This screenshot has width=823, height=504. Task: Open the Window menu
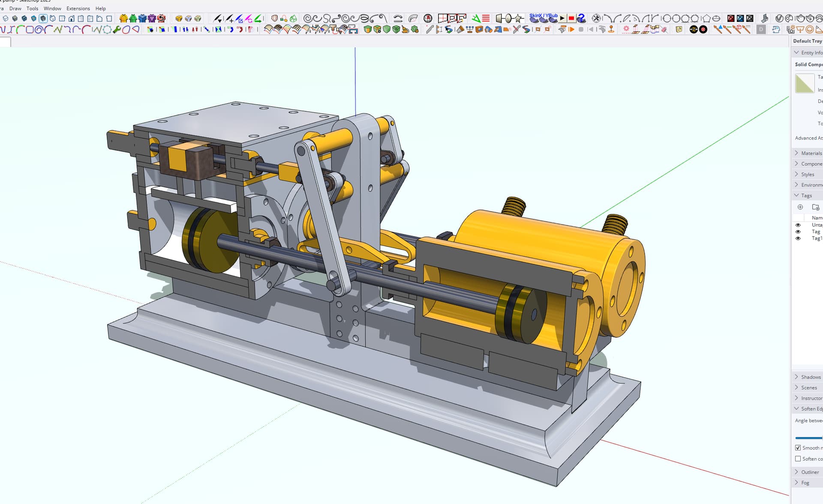(52, 9)
